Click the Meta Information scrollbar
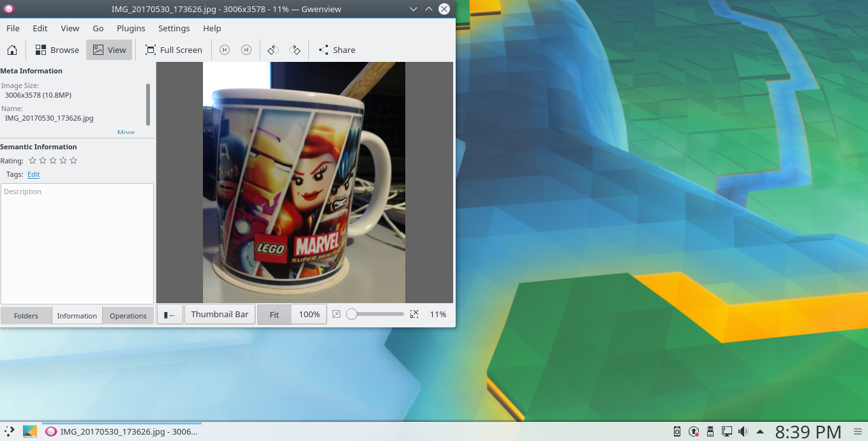868x441 pixels. [x=148, y=104]
